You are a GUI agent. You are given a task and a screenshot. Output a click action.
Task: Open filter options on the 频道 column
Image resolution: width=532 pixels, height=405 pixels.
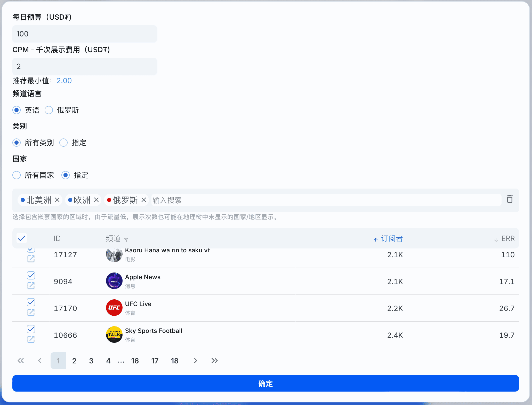click(126, 239)
